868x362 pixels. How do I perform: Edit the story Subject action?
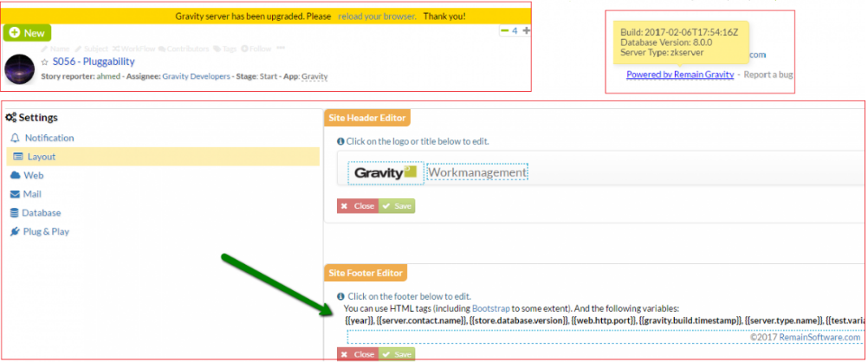(x=91, y=48)
